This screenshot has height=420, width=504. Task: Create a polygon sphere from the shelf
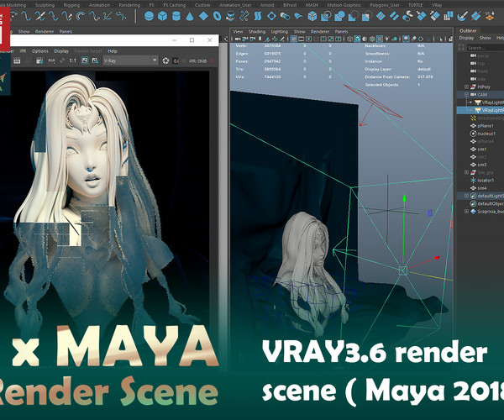pos(149,16)
